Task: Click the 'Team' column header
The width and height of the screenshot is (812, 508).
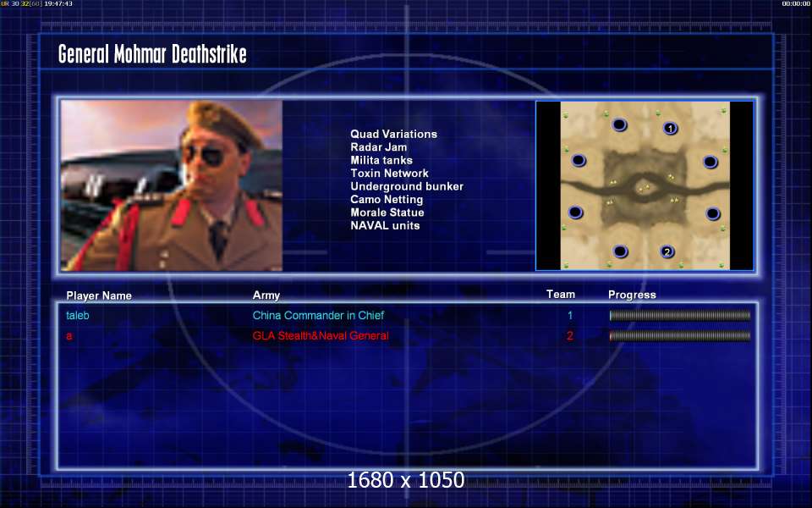Action: pos(560,295)
